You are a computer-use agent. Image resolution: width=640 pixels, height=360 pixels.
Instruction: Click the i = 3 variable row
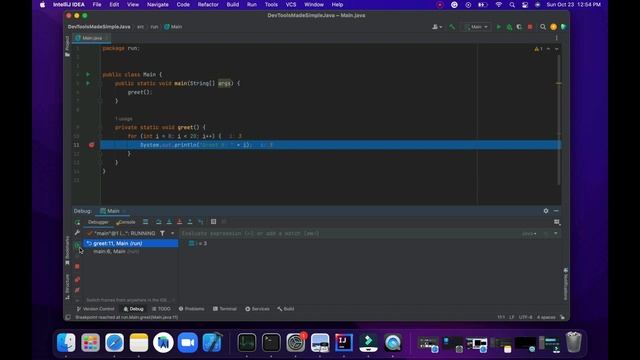(x=198, y=243)
